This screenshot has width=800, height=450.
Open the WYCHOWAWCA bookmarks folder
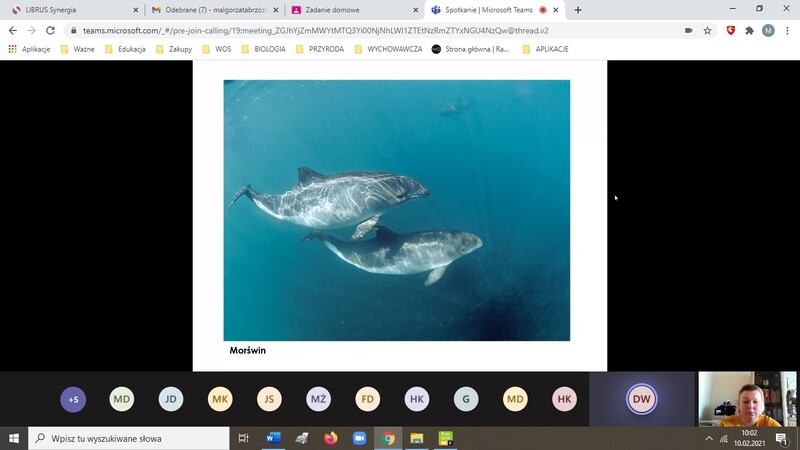point(388,49)
